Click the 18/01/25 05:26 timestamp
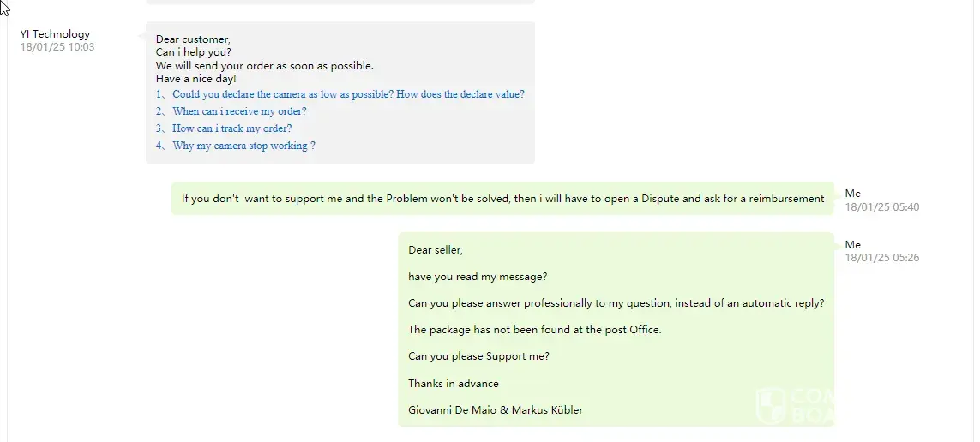 pos(881,258)
